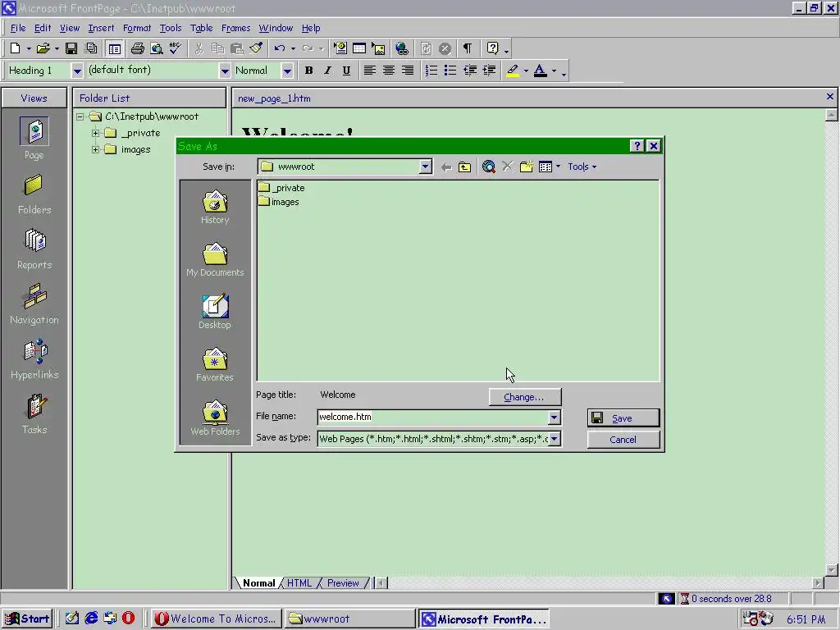Screen dimensions: 840x630
Task: Expand the images folder tree node
Action: tap(95, 149)
